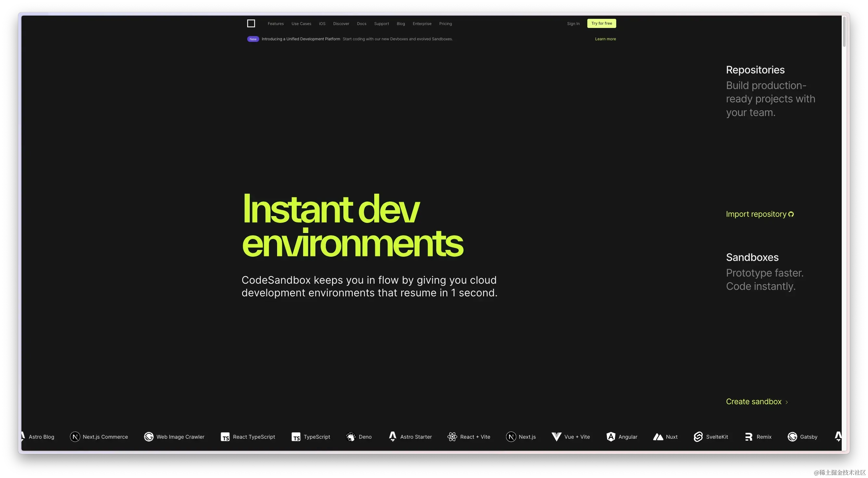Open the Enterprise menu item
The image size is (868, 478).
422,23
